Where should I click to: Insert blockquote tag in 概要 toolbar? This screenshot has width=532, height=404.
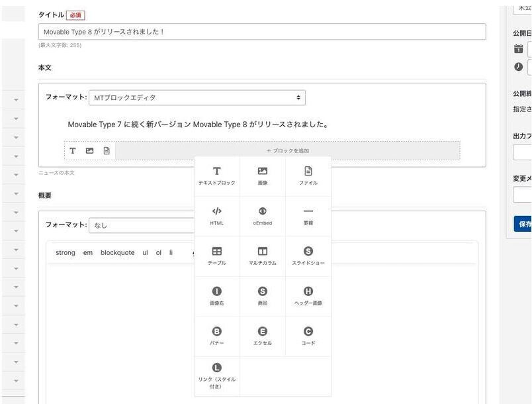(117, 252)
